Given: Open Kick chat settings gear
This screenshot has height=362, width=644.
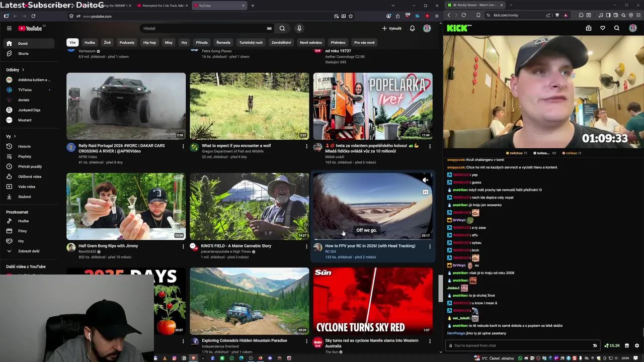Looking at the screenshot, I should pyautogui.click(x=636, y=345).
